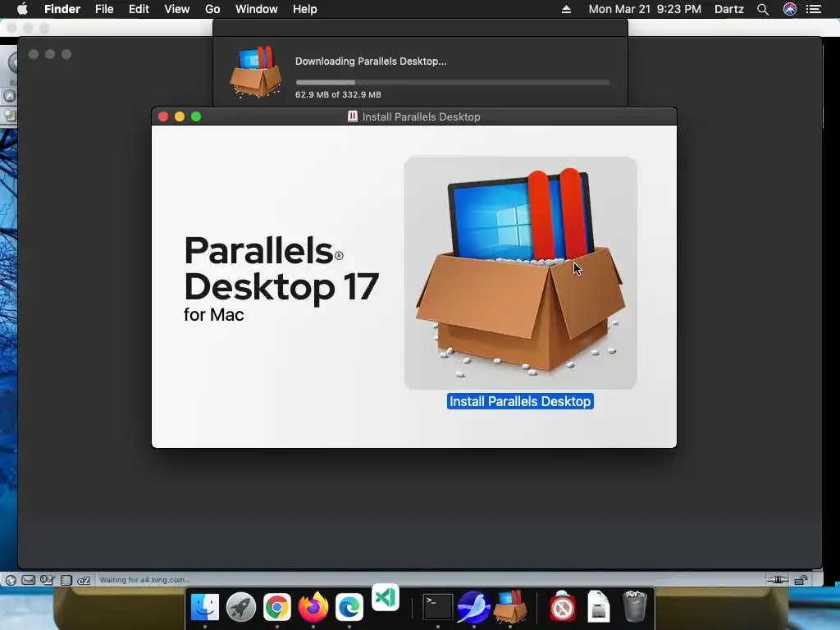840x630 pixels.
Task: Open the disk image file in Dock
Action: click(598, 607)
